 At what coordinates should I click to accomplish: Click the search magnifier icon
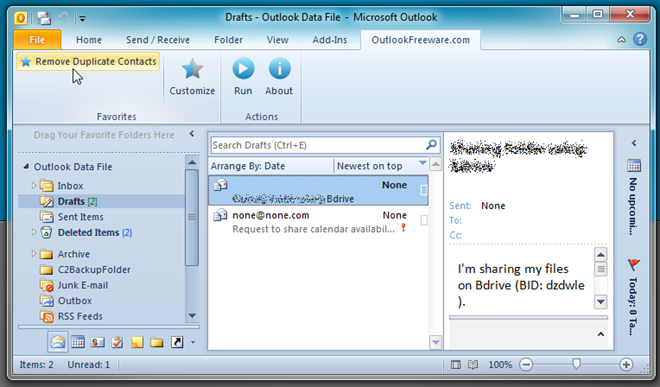point(431,145)
